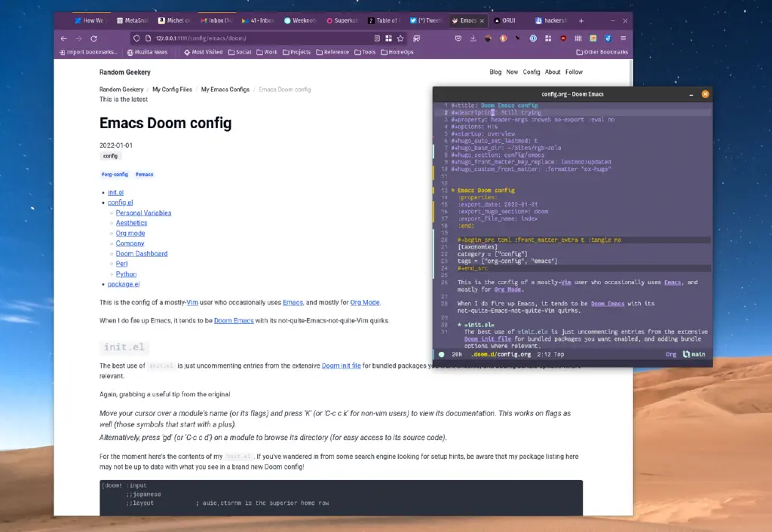Open the Most Visited bookmarks folder
Image resolution: width=772 pixels, height=532 pixels.
coord(203,52)
